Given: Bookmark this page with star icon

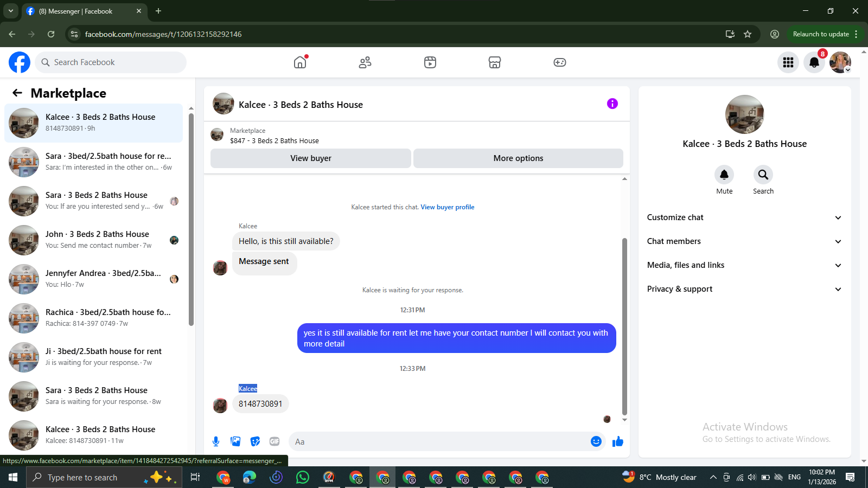Looking at the screenshot, I should (x=748, y=34).
